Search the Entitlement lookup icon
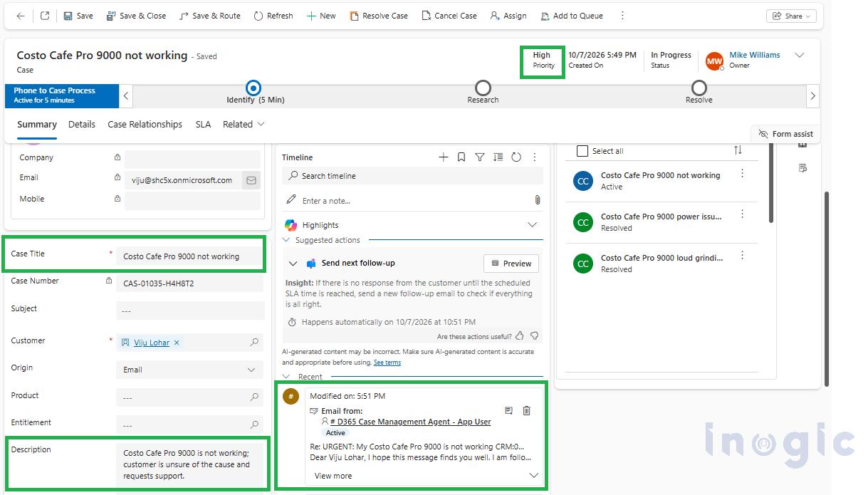The height and width of the screenshot is (495, 868). (254, 425)
